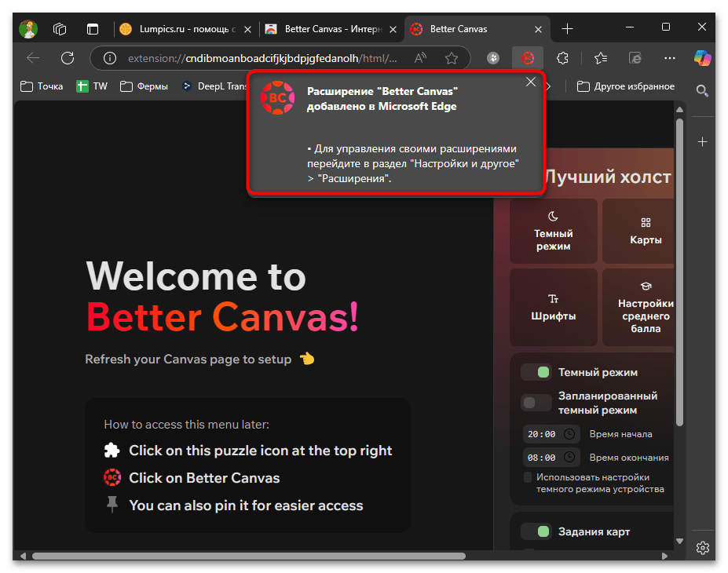Add page to favorites star icon

[x=452, y=58]
